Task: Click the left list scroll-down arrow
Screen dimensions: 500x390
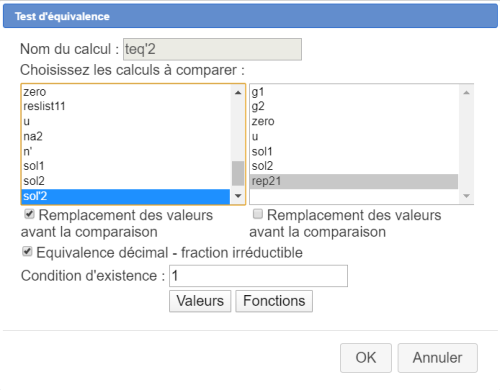Action: point(238,196)
